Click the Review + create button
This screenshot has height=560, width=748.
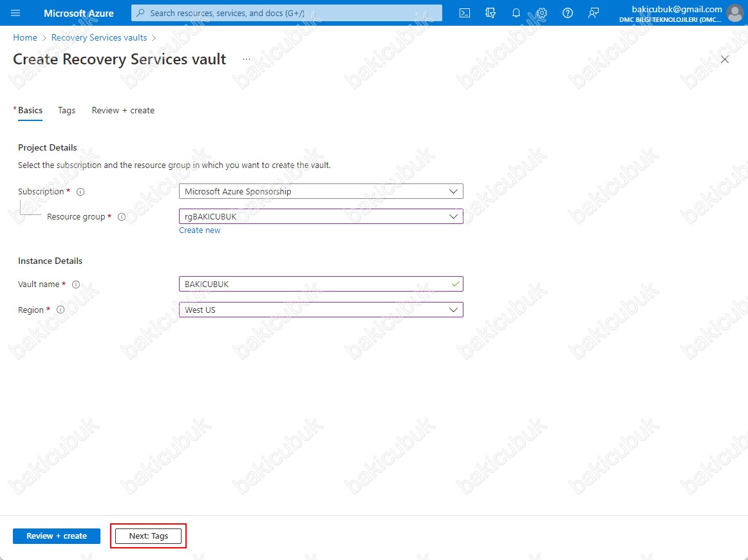point(57,536)
